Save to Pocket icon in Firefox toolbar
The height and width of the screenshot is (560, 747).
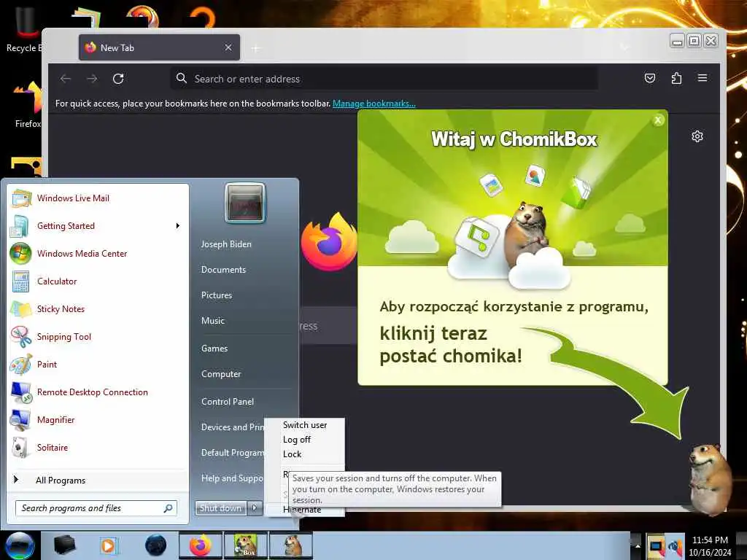tap(650, 78)
